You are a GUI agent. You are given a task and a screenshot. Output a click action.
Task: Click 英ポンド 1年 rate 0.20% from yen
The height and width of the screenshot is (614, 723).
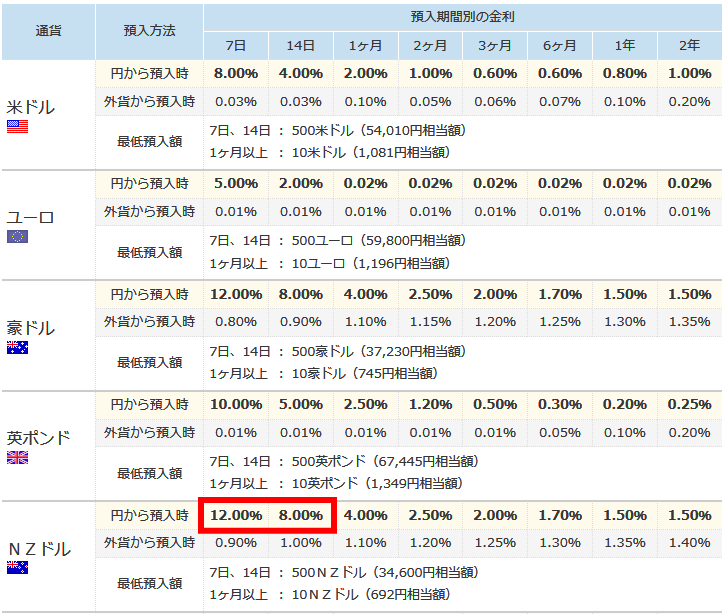click(x=625, y=404)
